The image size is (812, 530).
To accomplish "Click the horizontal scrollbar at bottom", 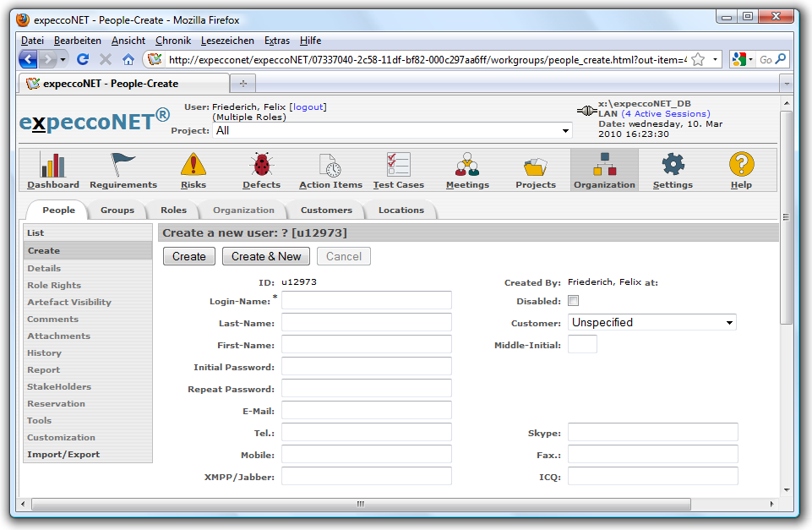I will click(x=360, y=505).
